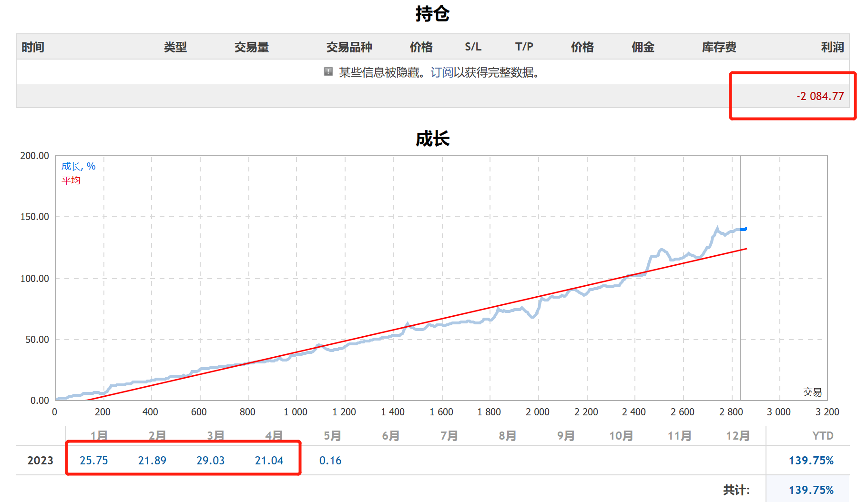Select the YTD column header
The image size is (868, 502).
[x=823, y=435]
